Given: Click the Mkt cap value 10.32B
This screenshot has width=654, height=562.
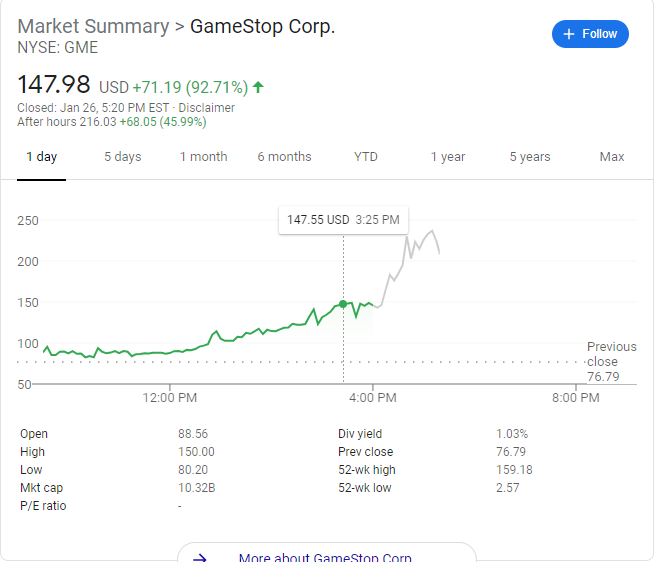Looking at the screenshot, I should click(195, 488).
